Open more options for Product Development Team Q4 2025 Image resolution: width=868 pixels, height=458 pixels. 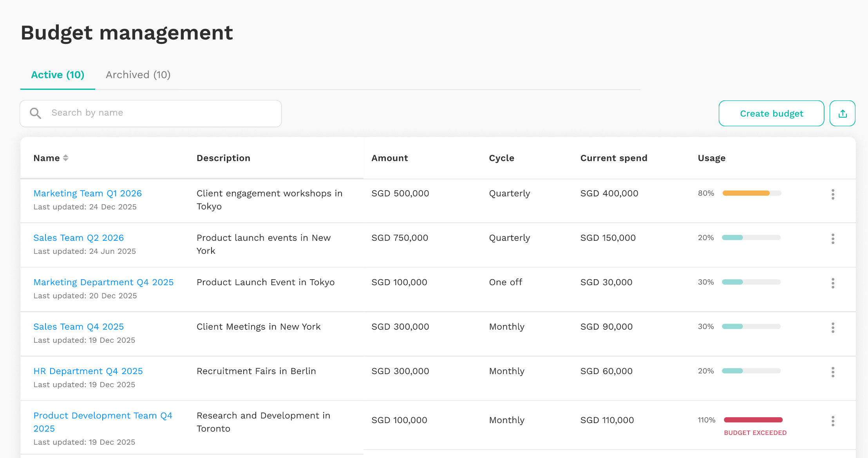(x=833, y=421)
